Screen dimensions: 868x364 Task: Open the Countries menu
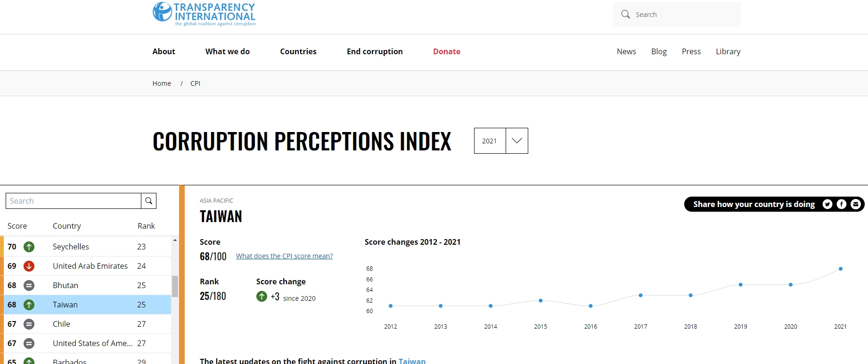[298, 51]
